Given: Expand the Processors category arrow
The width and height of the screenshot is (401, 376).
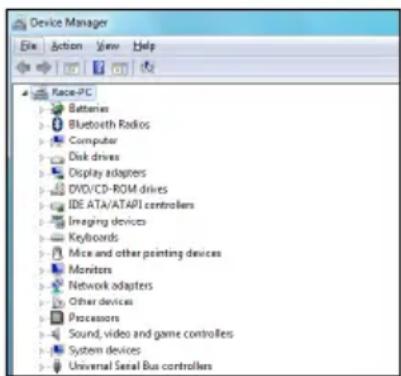Looking at the screenshot, I should (x=41, y=319).
